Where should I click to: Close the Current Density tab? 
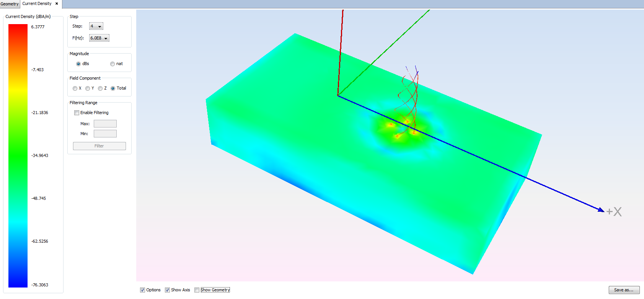[57, 4]
